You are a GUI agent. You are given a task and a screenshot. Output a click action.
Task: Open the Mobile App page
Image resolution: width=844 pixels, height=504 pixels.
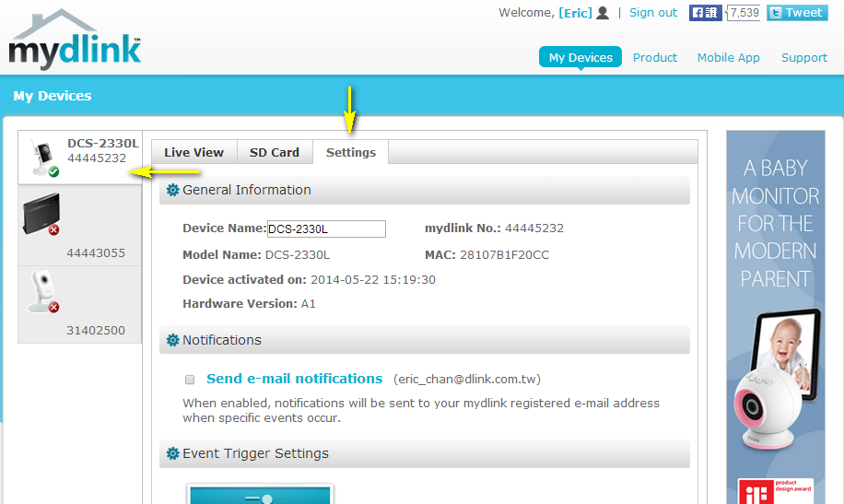(728, 57)
